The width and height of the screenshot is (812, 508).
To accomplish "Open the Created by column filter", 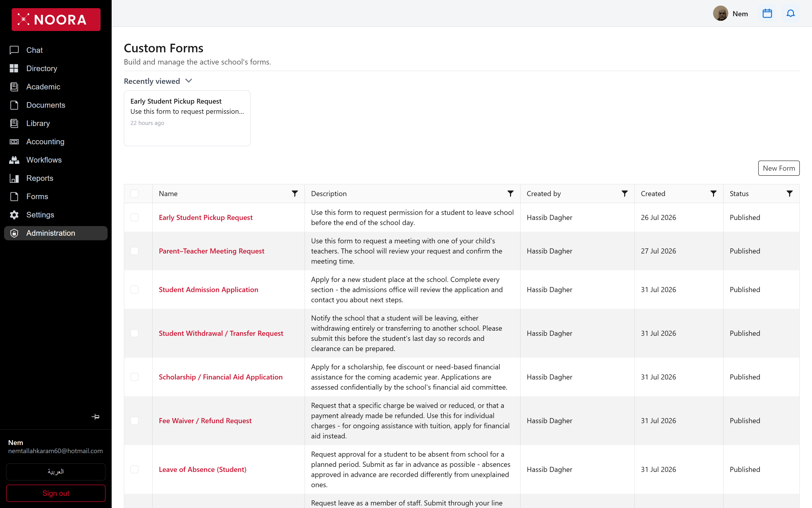I will (x=624, y=194).
